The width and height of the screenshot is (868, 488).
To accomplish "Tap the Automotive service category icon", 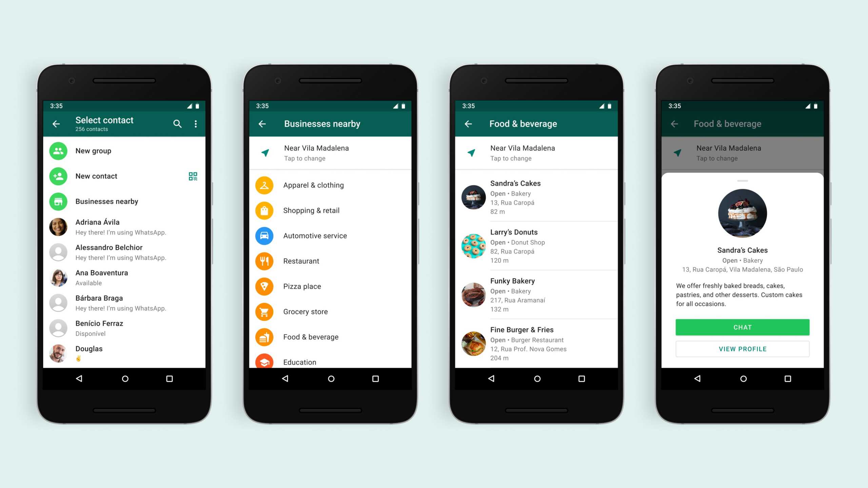I will 265,236.
